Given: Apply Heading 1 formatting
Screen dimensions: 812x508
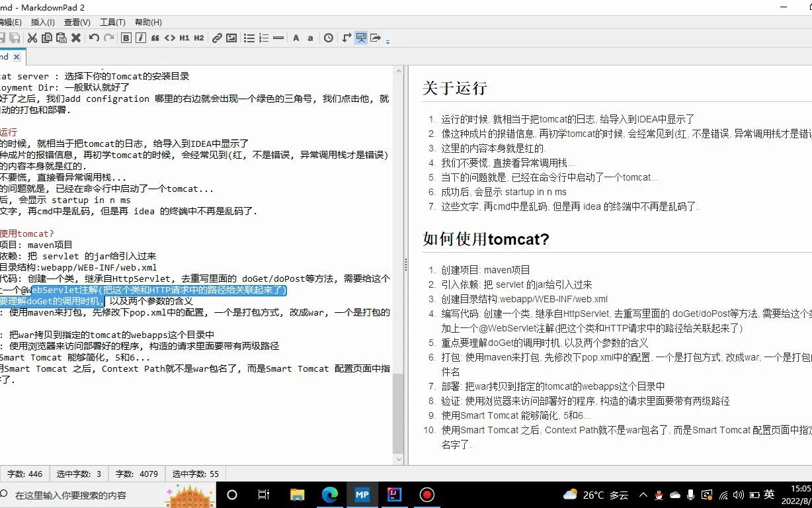Looking at the screenshot, I should [x=184, y=38].
